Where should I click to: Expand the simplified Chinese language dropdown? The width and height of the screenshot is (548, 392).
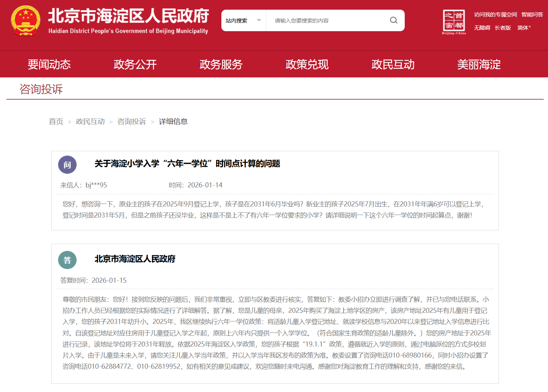point(524,28)
